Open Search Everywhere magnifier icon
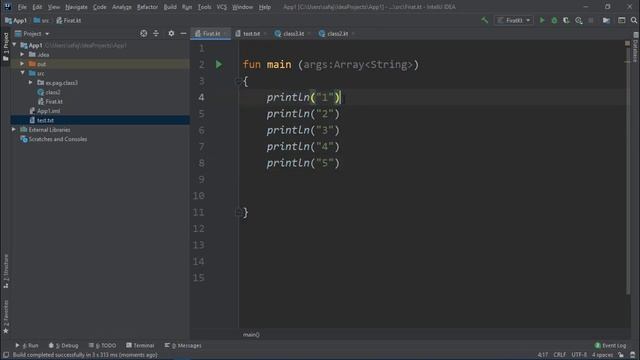Screen dimensions: 640x360 633,20
